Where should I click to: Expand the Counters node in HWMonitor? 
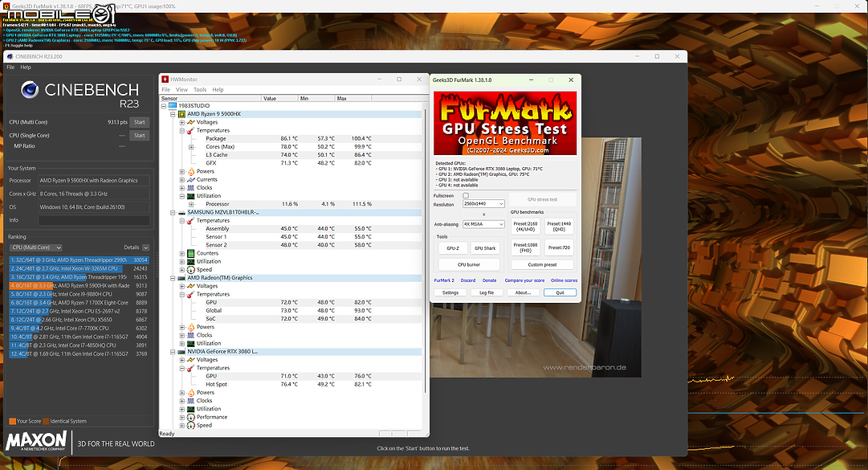click(x=182, y=254)
